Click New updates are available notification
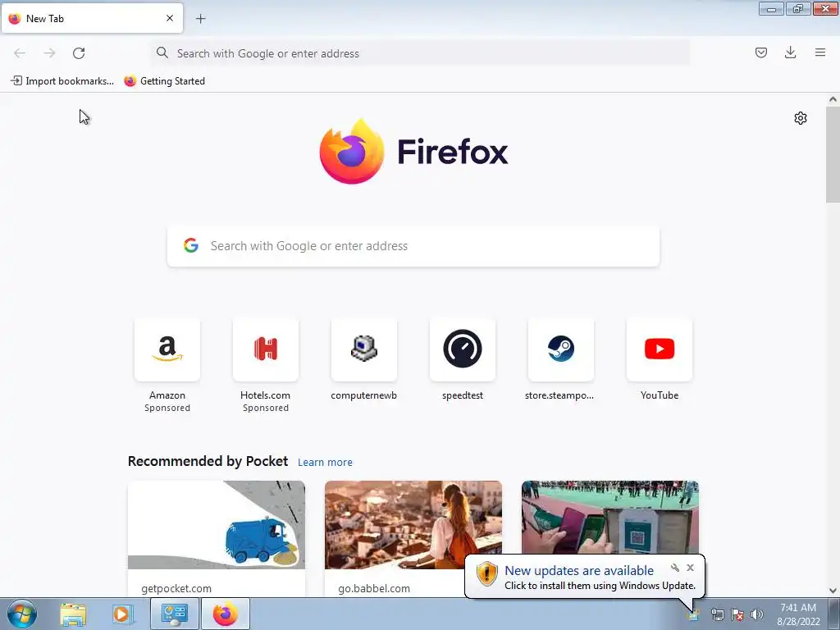The width and height of the screenshot is (840, 630). point(579,571)
